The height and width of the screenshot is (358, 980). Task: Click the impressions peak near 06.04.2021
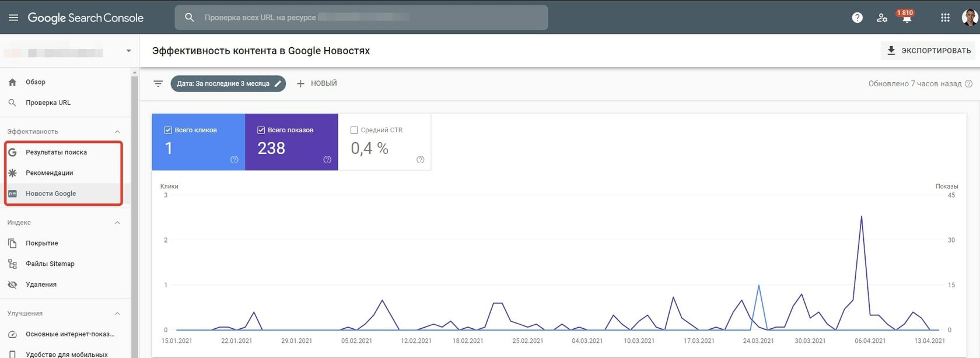coord(862,217)
